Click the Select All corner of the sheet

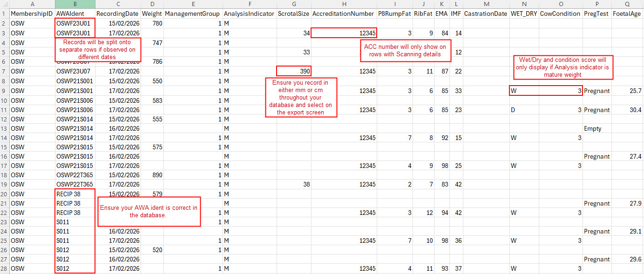4,4
